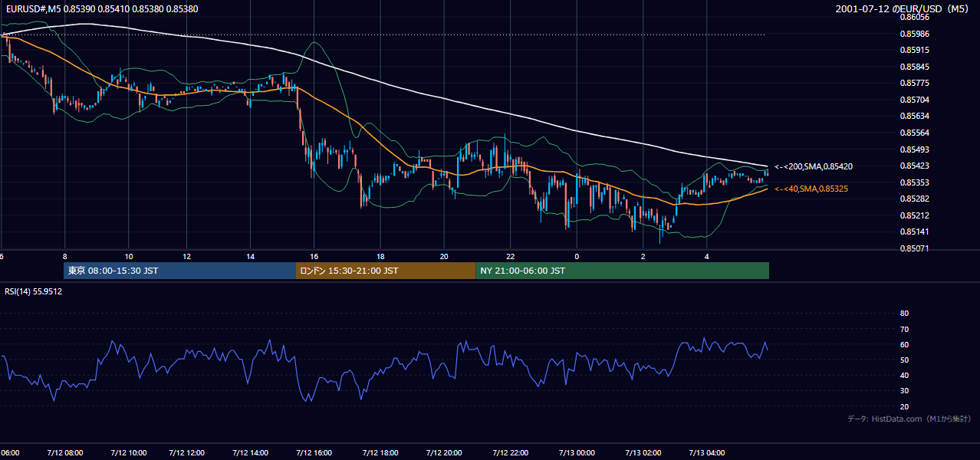
Task: Click hour label 22 under price chart
Action: tap(510, 257)
